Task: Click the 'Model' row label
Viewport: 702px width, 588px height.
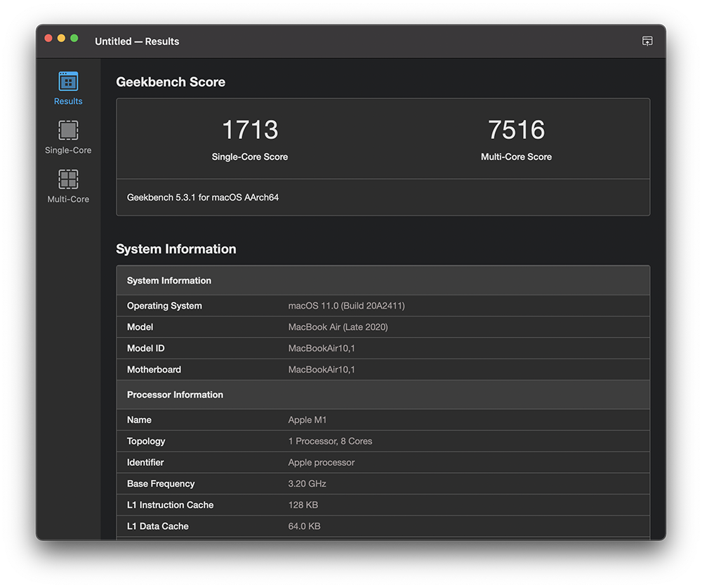Action: coord(140,327)
